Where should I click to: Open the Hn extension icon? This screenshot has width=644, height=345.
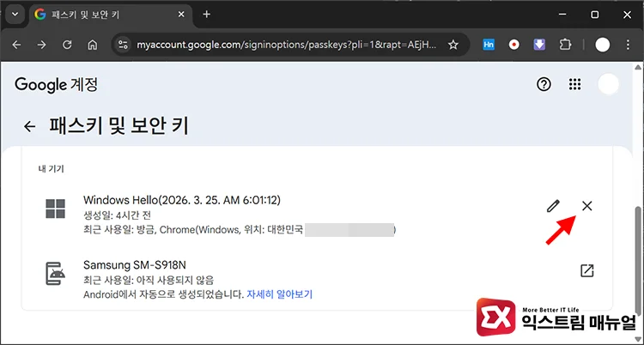click(489, 45)
